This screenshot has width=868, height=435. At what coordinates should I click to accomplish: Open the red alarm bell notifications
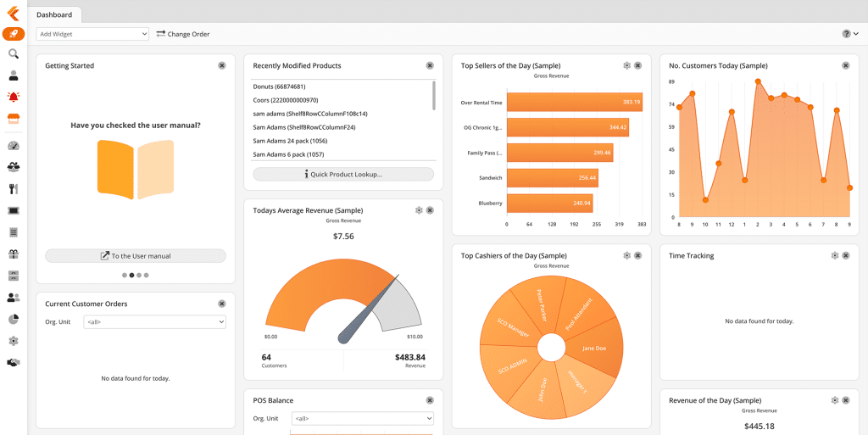14,97
